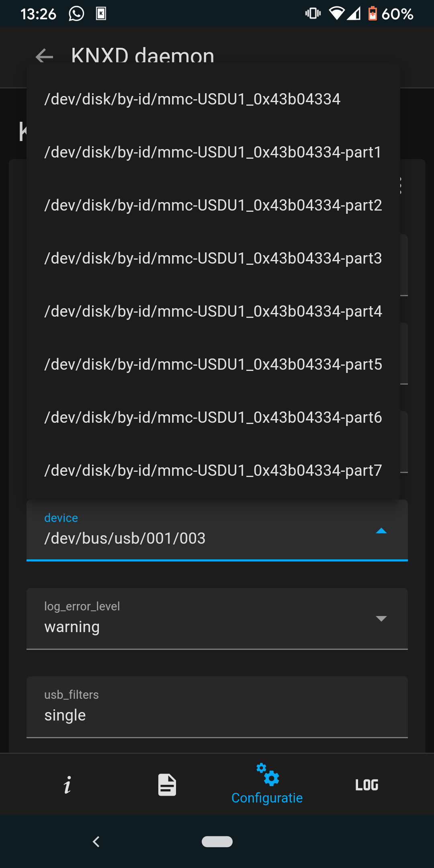Switch to the LOG tab
This screenshot has height=868, width=434.
pos(366,784)
